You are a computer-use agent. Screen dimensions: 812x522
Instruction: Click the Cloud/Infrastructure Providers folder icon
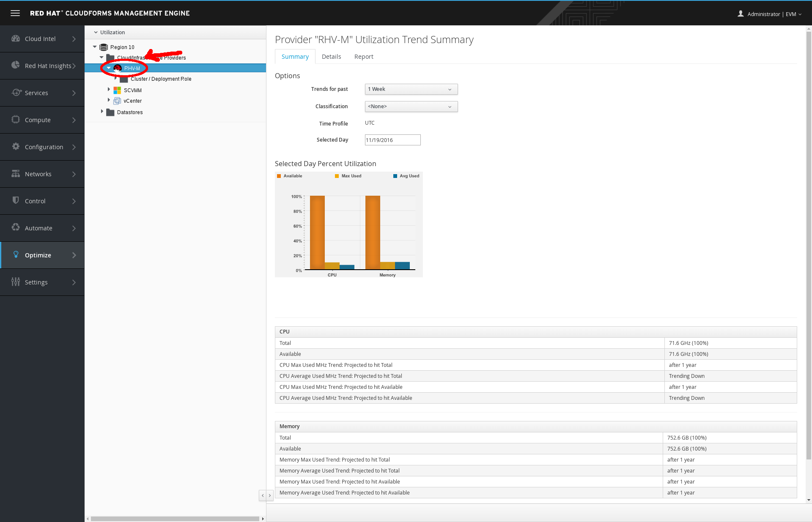(110, 57)
